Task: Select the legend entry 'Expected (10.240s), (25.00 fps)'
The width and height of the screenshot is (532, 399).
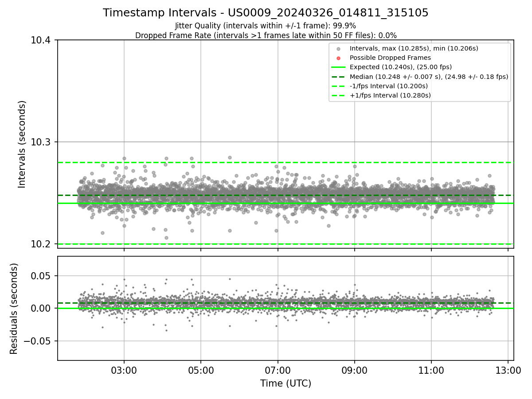Action: 401,67
